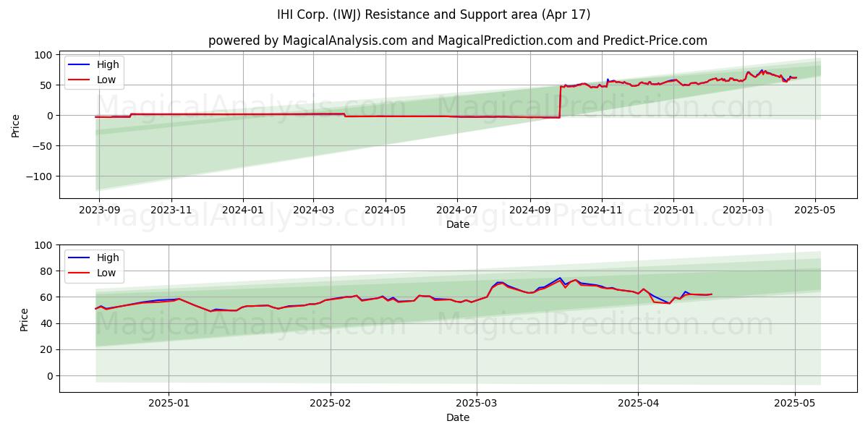Click the '2023-11' tick label on top chart
868x434 pixels.
pyautogui.click(x=171, y=210)
